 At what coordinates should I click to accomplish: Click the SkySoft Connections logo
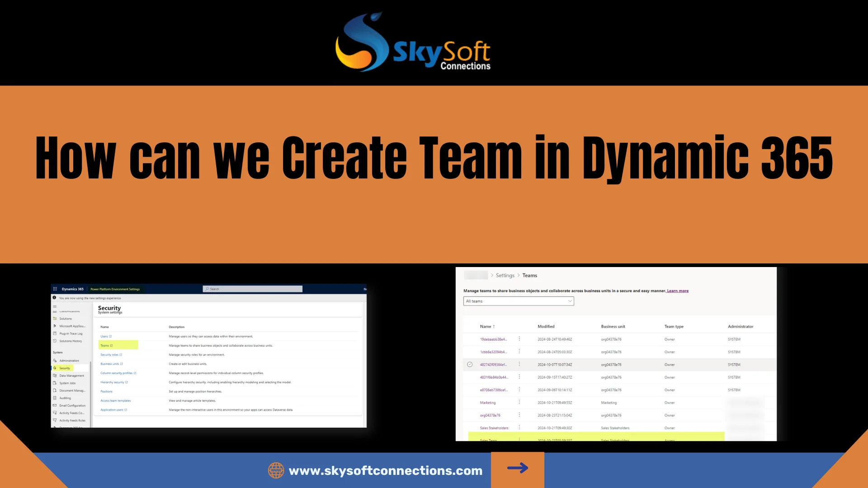(413, 42)
